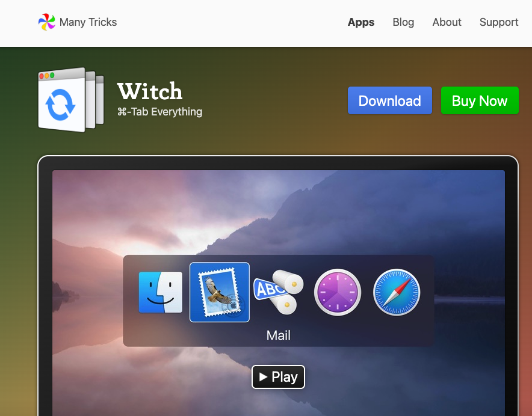Select the Finder icon in switcher
This screenshot has height=416, width=532.
161,292
